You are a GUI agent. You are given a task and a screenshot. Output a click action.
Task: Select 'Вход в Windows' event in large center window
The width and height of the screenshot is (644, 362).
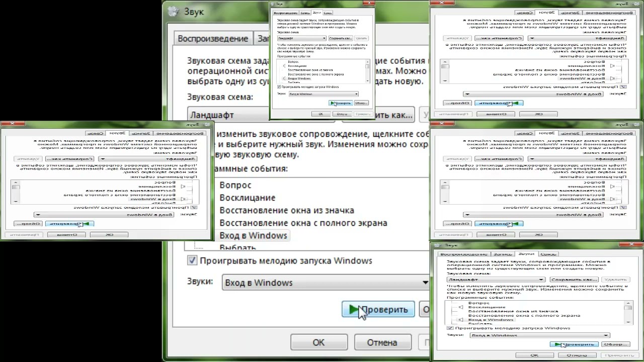tap(254, 236)
